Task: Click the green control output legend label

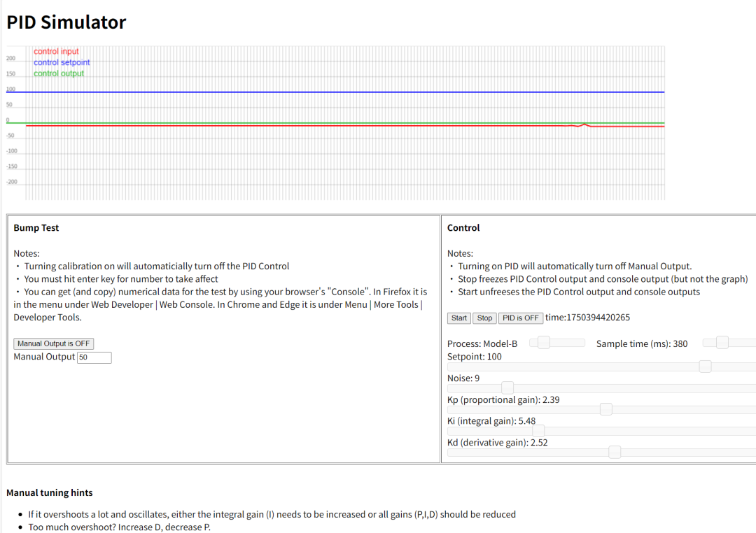Action: pyautogui.click(x=59, y=73)
